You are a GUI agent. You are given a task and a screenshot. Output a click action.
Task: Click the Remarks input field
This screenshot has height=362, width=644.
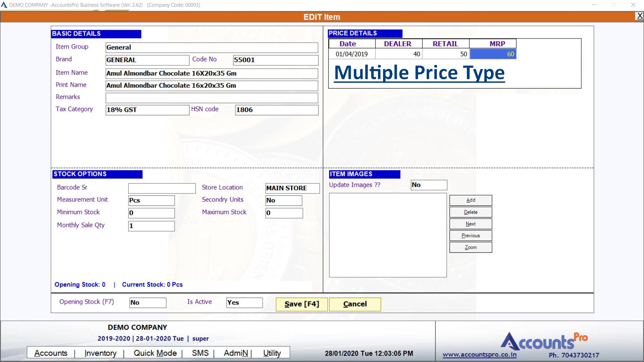click(x=211, y=98)
